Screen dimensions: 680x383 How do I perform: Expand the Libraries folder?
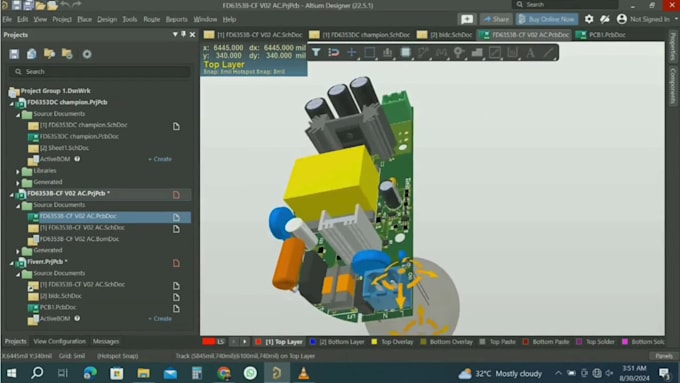(x=18, y=172)
